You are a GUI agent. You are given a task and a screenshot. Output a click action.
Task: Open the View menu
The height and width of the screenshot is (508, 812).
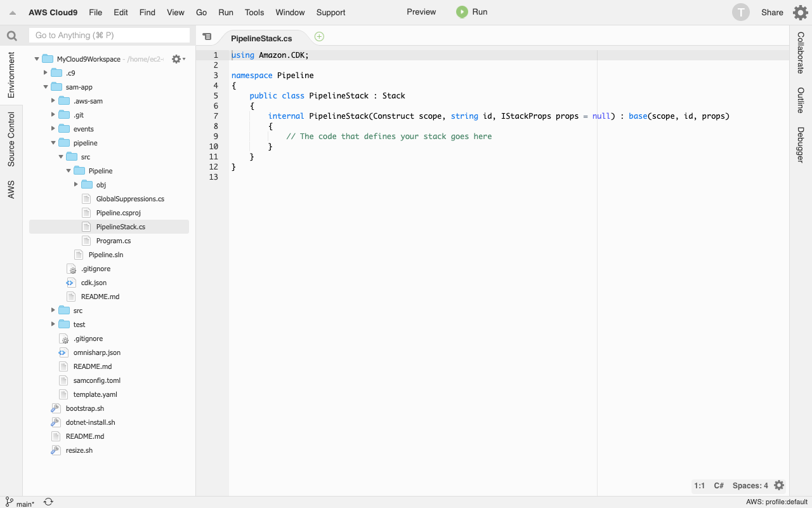point(176,12)
